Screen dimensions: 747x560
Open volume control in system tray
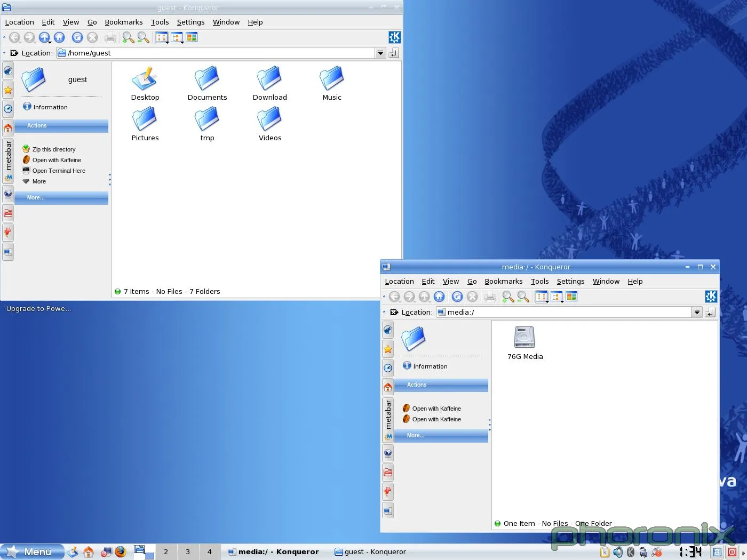pos(617,552)
